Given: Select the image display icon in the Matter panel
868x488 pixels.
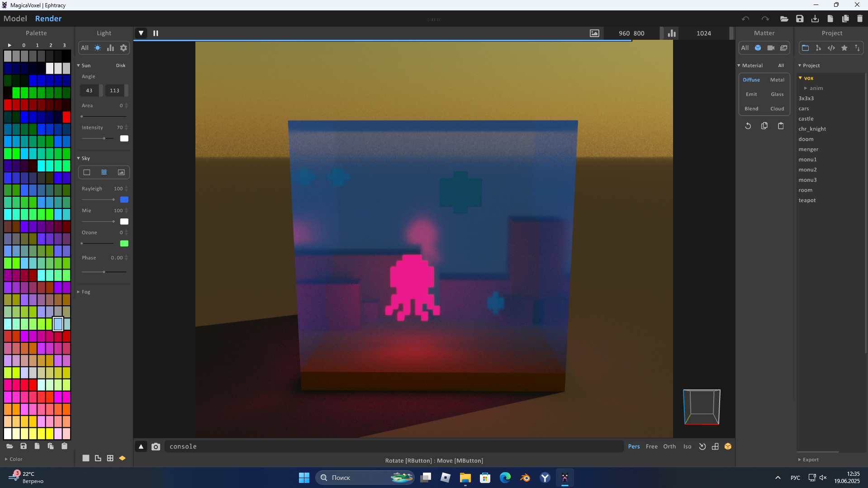Looking at the screenshot, I should tap(784, 48).
